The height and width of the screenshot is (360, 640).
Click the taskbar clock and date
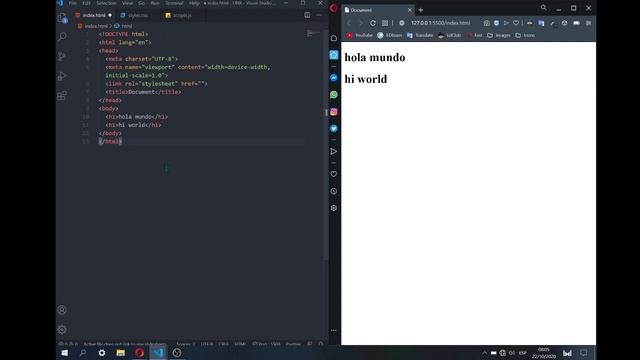pyautogui.click(x=544, y=353)
